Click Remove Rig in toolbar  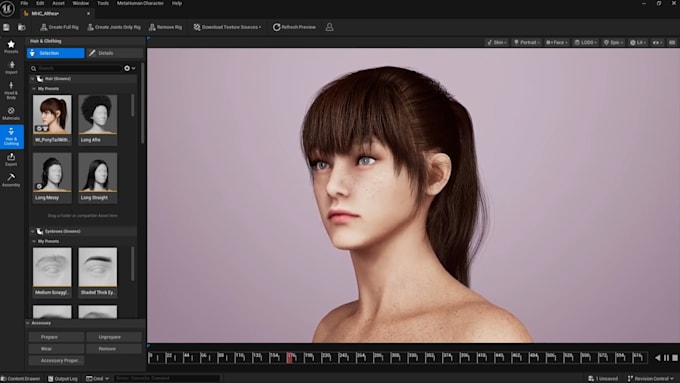166,27
